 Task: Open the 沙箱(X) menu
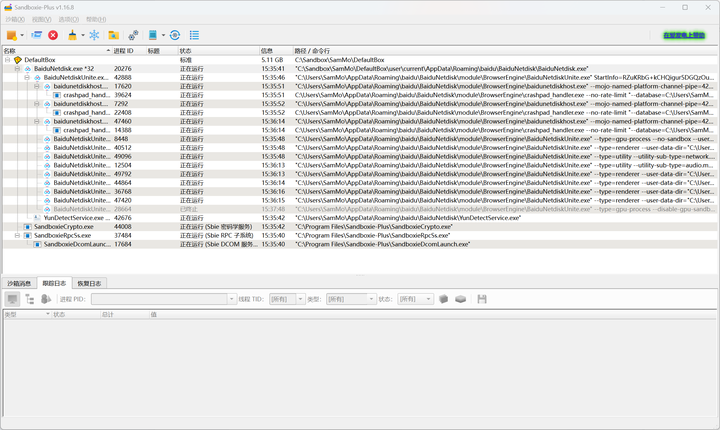tap(15, 19)
